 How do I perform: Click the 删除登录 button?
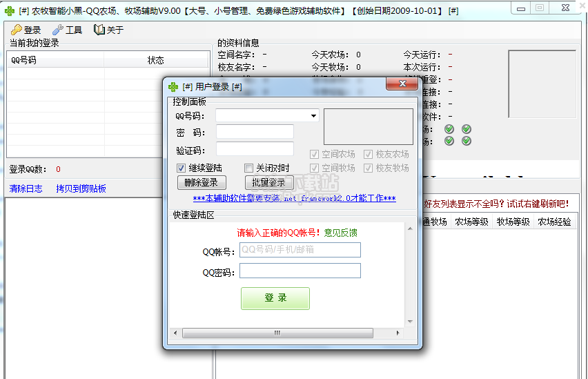[x=202, y=183]
